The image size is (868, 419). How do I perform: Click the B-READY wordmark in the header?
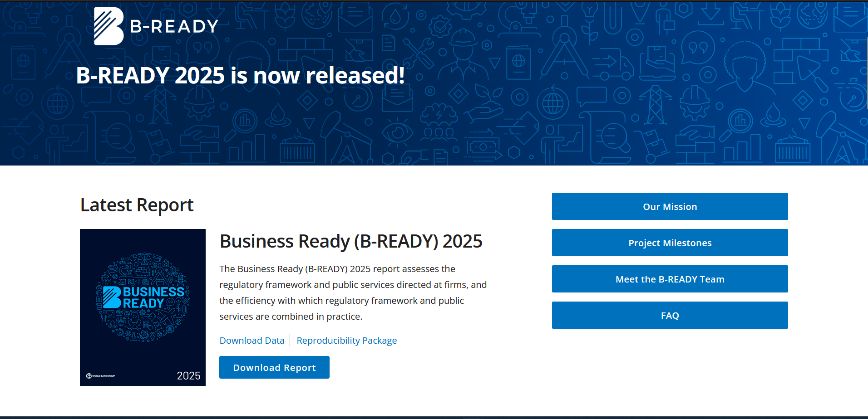click(x=174, y=26)
